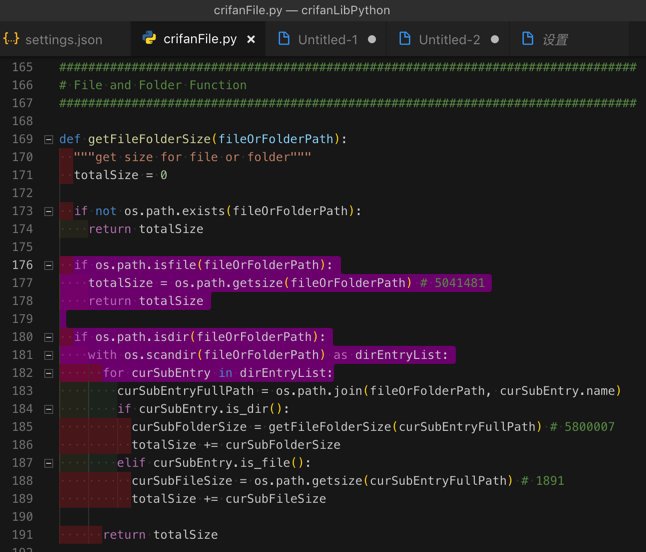Click the file icon on Untitled-1 tab

coord(284,39)
